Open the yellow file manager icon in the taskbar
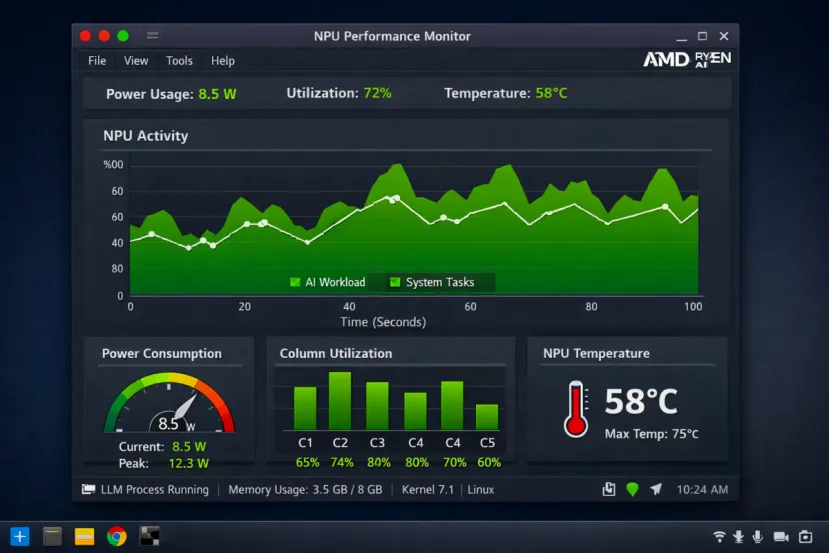This screenshot has width=829, height=553. click(x=85, y=537)
